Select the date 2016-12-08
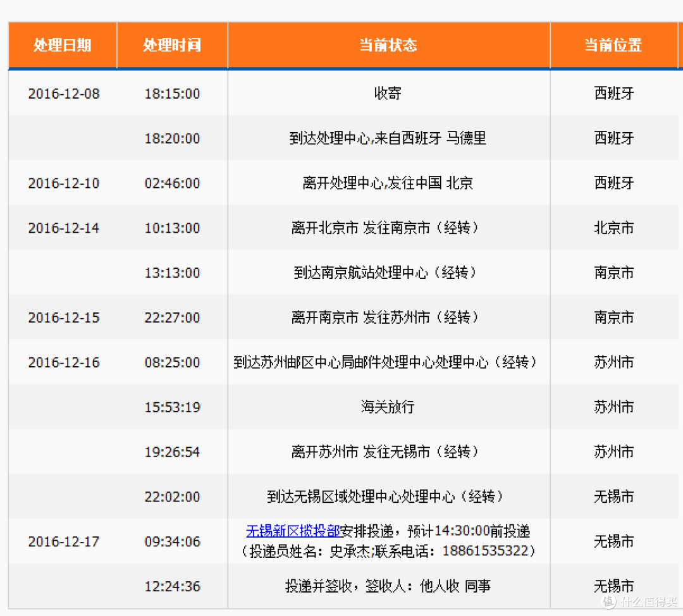Image resolution: width=683 pixels, height=616 pixels. [64, 94]
